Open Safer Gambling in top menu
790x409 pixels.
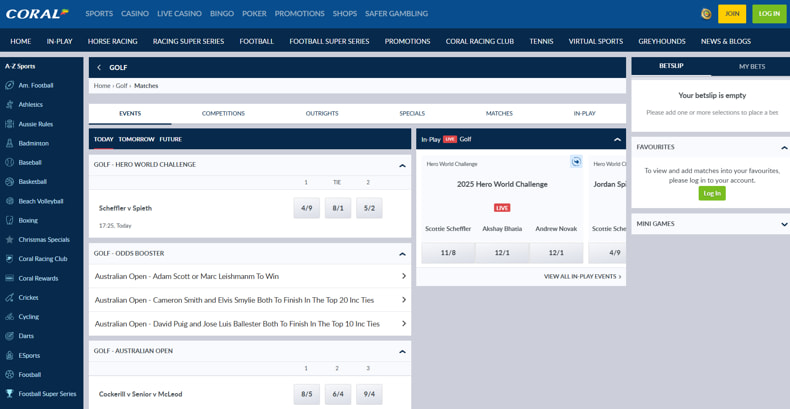point(397,14)
